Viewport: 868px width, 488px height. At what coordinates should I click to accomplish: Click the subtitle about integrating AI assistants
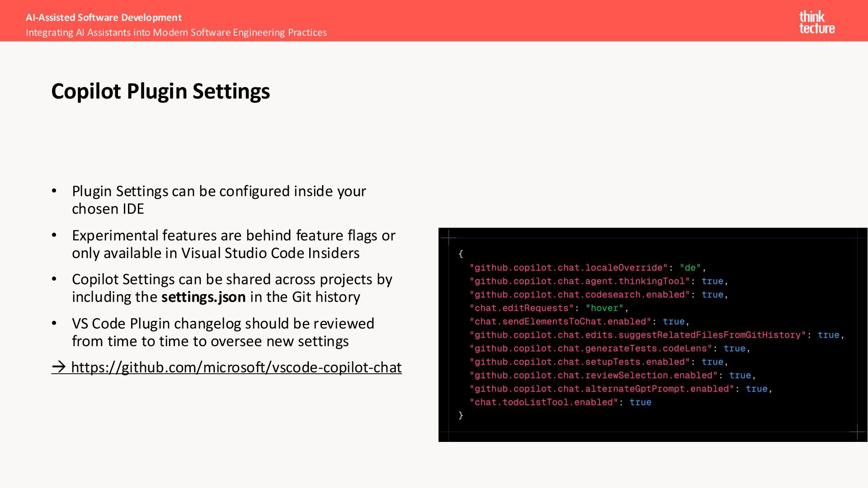pyautogui.click(x=176, y=33)
